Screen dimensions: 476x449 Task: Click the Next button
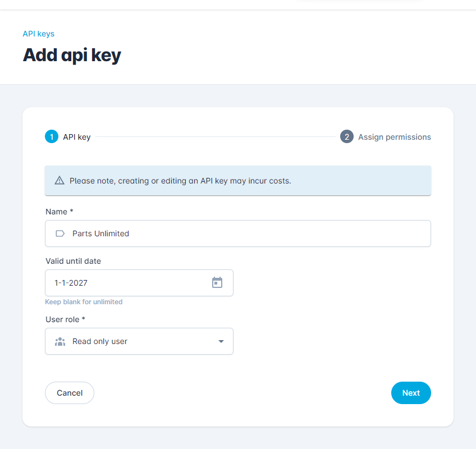pyautogui.click(x=411, y=393)
